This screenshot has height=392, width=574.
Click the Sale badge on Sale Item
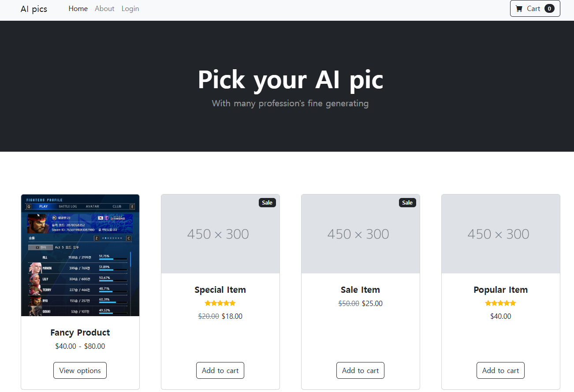coord(407,202)
